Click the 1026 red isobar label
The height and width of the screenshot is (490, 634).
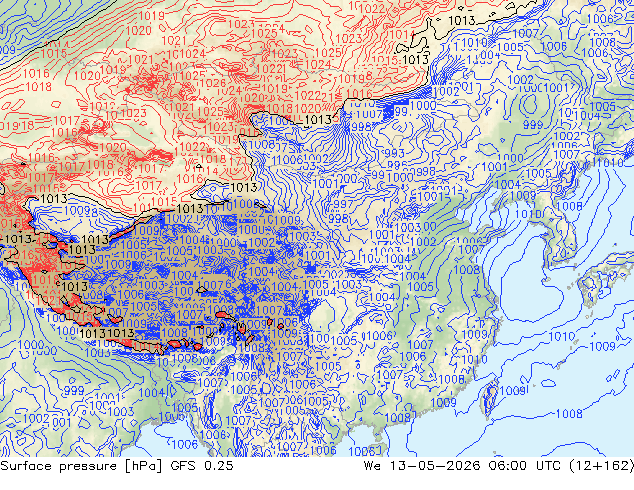[x=212, y=83]
